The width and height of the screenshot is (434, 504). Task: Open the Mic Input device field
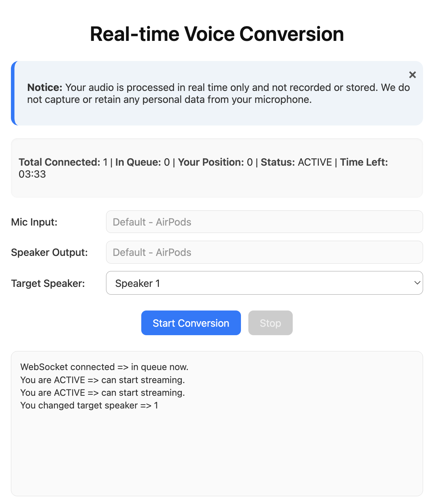point(264,222)
